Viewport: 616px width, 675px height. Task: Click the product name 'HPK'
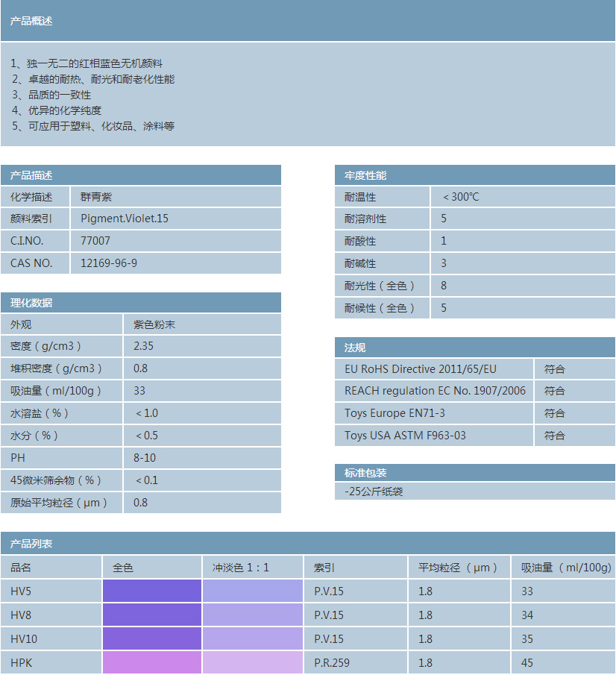pos(21,663)
